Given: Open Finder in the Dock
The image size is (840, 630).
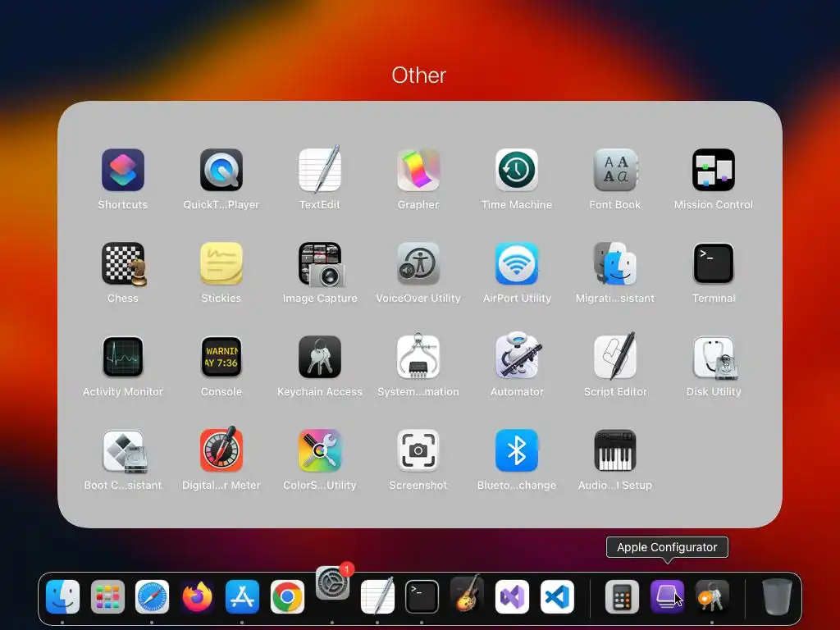Looking at the screenshot, I should coord(62,596).
